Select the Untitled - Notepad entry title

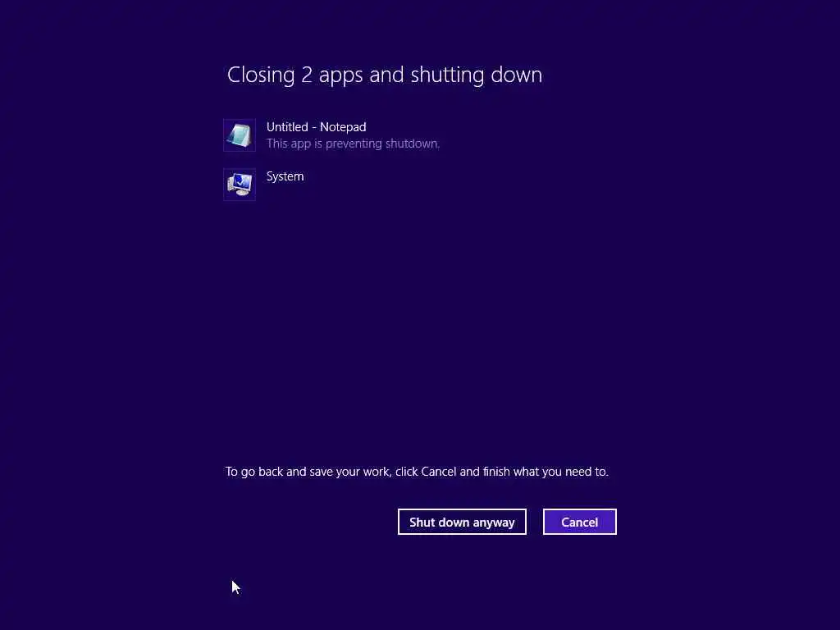point(316,127)
